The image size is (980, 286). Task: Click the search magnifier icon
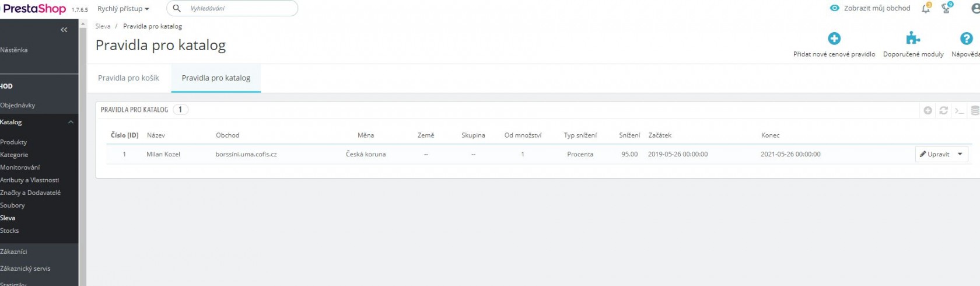177,8
